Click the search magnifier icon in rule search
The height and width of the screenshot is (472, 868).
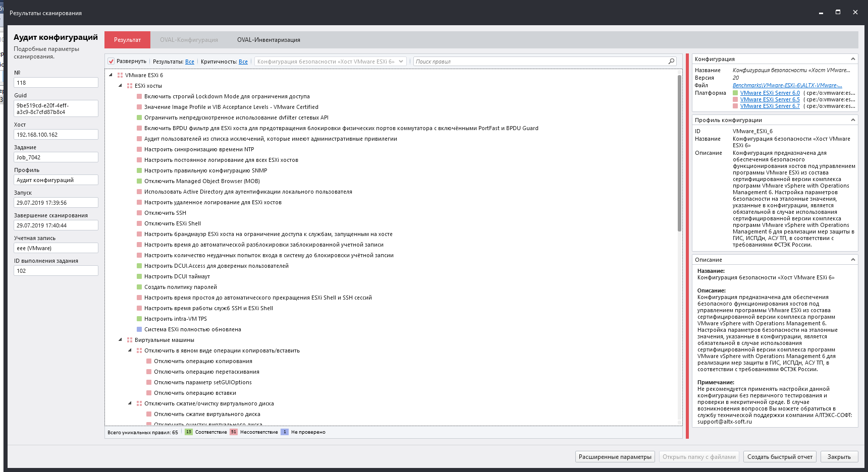pyautogui.click(x=671, y=62)
